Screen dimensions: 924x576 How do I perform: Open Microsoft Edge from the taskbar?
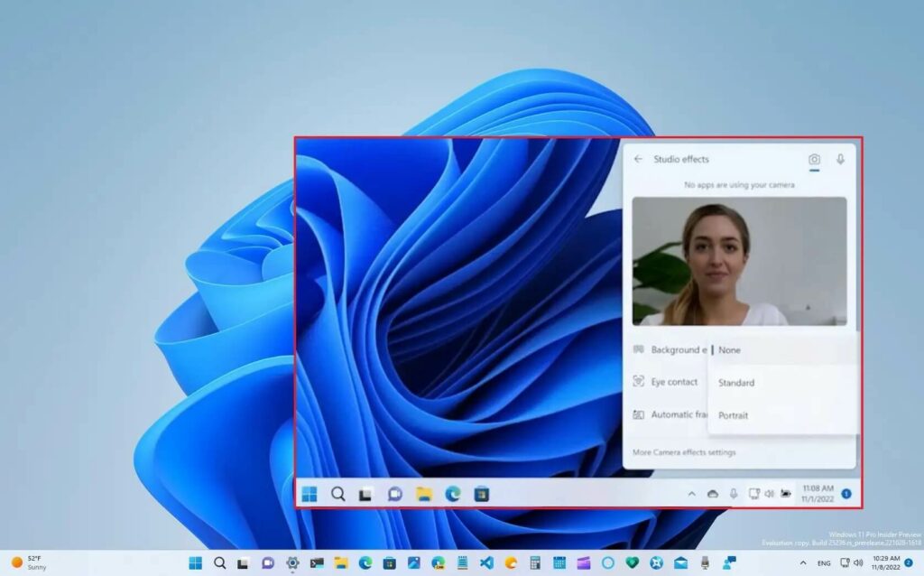pyautogui.click(x=454, y=494)
